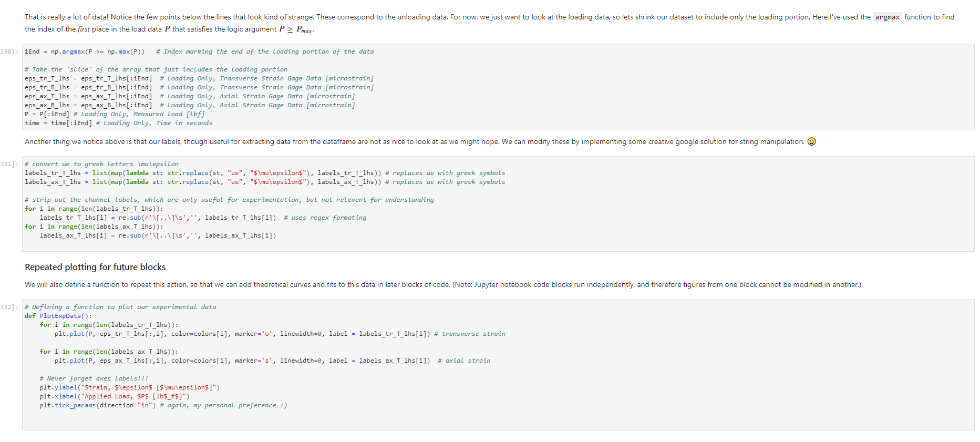Select the In [331] cell prompt
Image resolution: width=980 pixels, height=442 pixels.
tap(9, 164)
